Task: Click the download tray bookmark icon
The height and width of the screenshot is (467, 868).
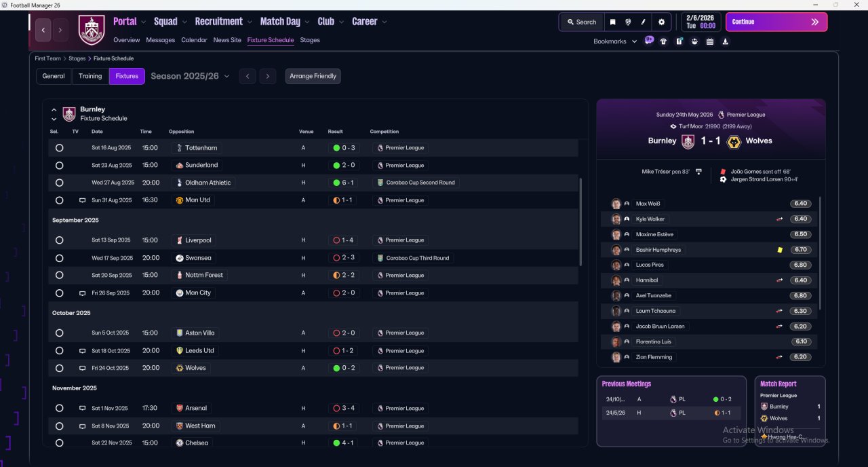Action: (x=726, y=41)
